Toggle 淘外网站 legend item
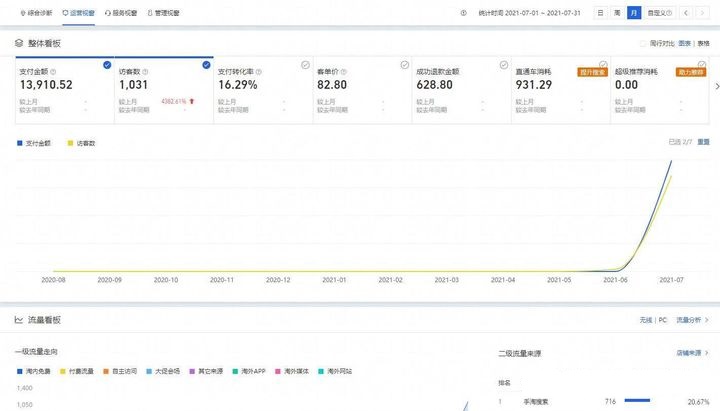Image resolution: width=720 pixels, height=411 pixels. pyautogui.click(x=335, y=371)
